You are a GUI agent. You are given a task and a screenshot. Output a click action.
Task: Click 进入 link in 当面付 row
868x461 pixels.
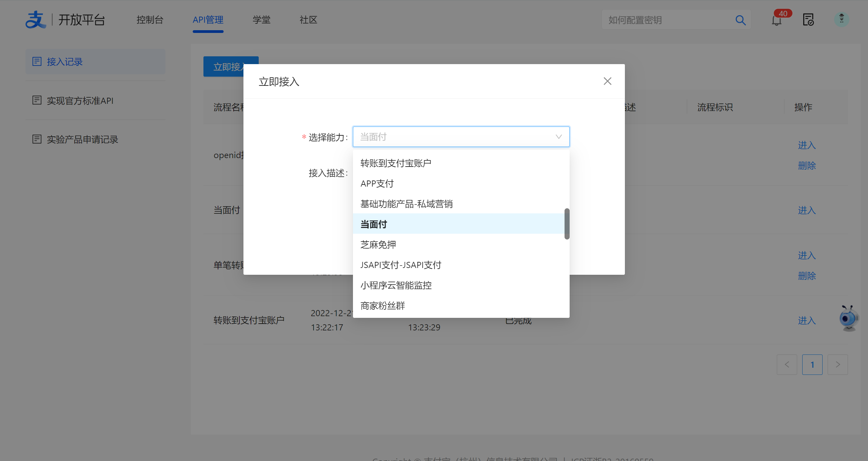807,210
